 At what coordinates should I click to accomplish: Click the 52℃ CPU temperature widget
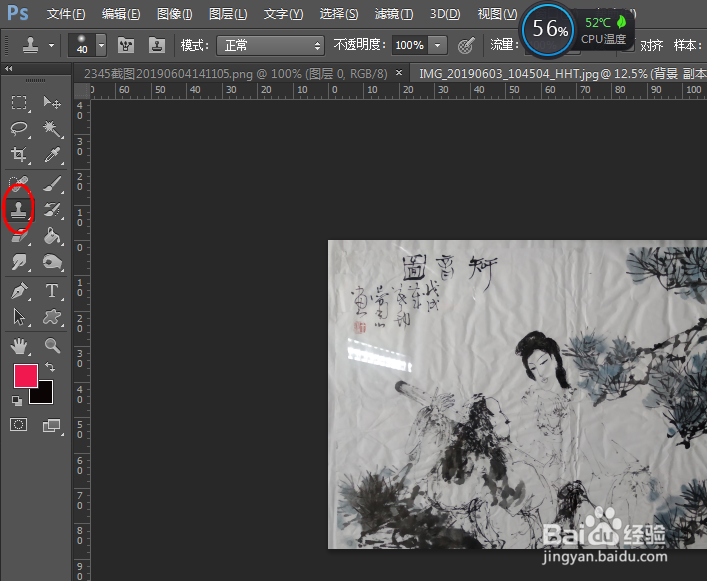click(x=605, y=30)
